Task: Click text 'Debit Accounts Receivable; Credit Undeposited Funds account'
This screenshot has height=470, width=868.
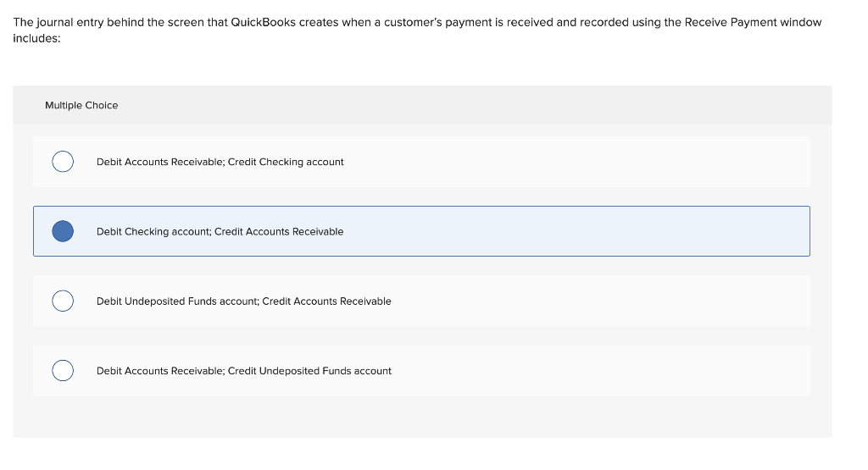Action: [x=243, y=371]
